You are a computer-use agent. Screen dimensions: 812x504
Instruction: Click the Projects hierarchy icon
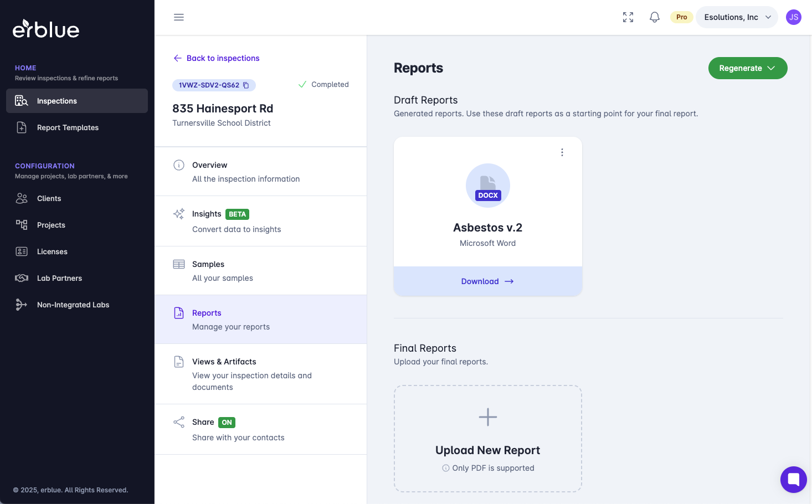coord(22,225)
